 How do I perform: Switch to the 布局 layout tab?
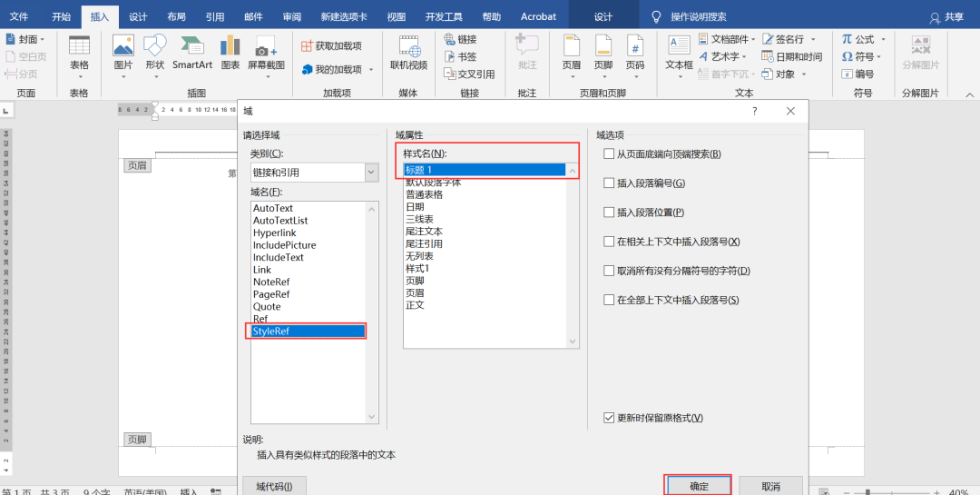pyautogui.click(x=176, y=16)
